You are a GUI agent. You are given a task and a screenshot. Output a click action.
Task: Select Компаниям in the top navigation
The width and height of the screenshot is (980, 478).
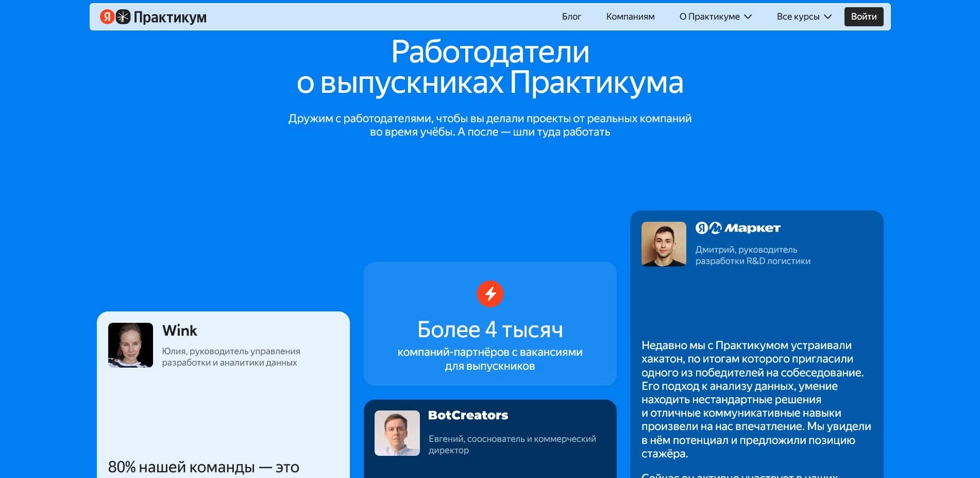pos(630,17)
